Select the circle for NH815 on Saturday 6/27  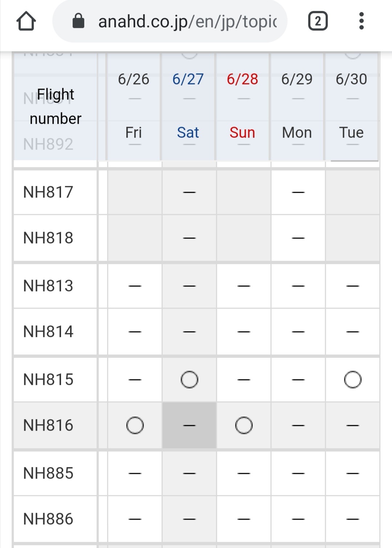(189, 380)
